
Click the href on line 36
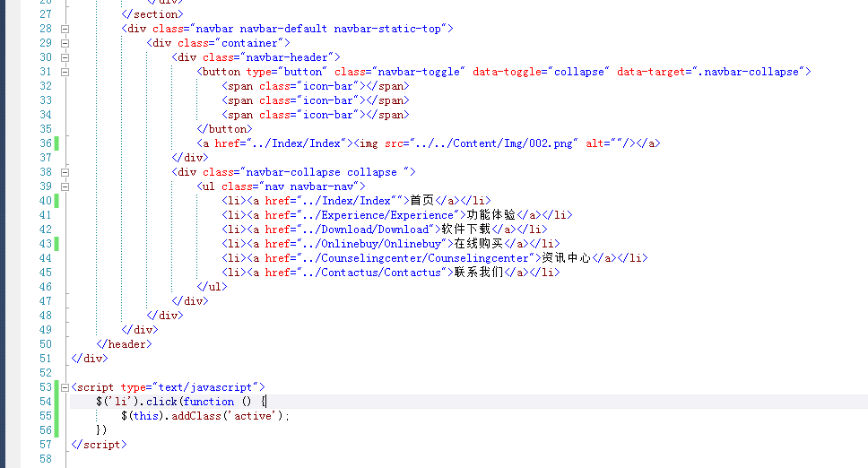tap(280, 143)
